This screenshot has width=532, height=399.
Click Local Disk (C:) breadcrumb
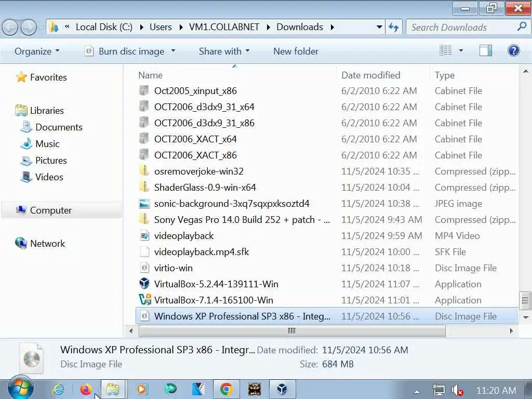(x=104, y=27)
